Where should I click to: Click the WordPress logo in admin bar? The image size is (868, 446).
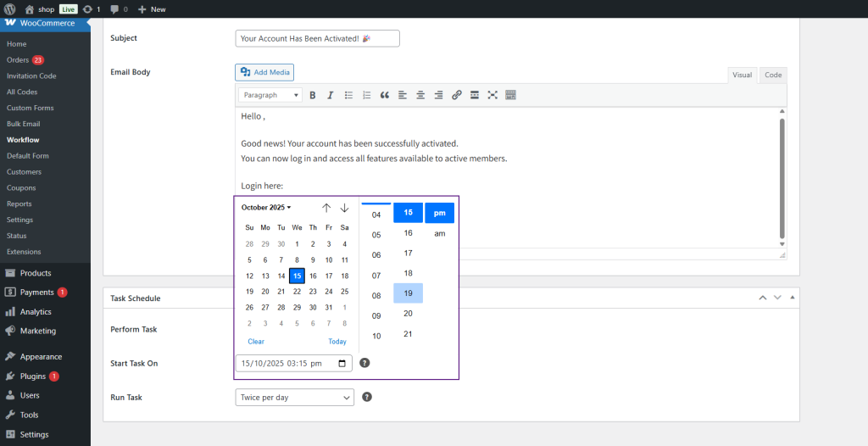(9, 8)
